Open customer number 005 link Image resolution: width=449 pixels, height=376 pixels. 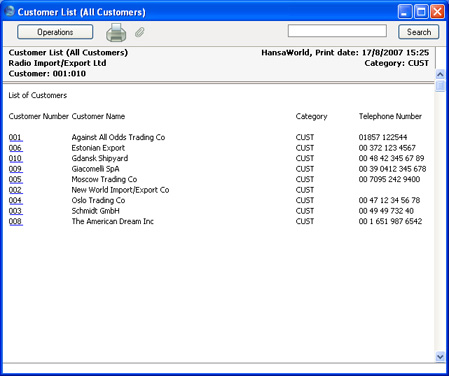(16, 179)
